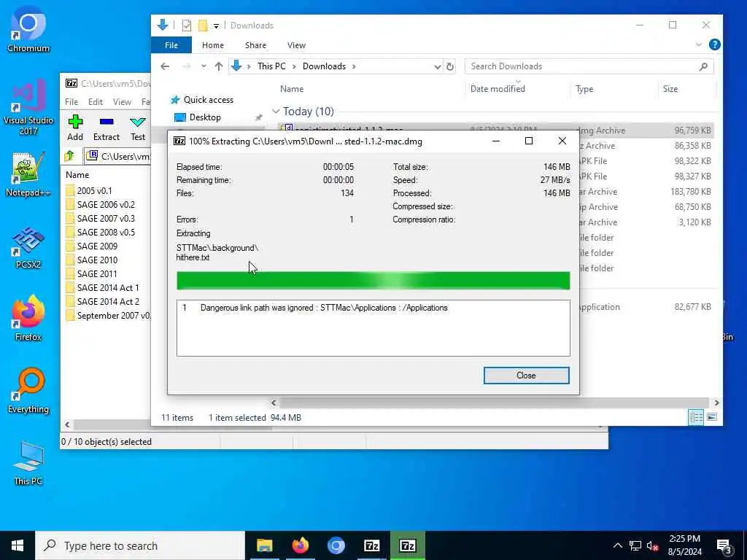Click the taskbar search box
The image size is (747, 560).
point(140,545)
